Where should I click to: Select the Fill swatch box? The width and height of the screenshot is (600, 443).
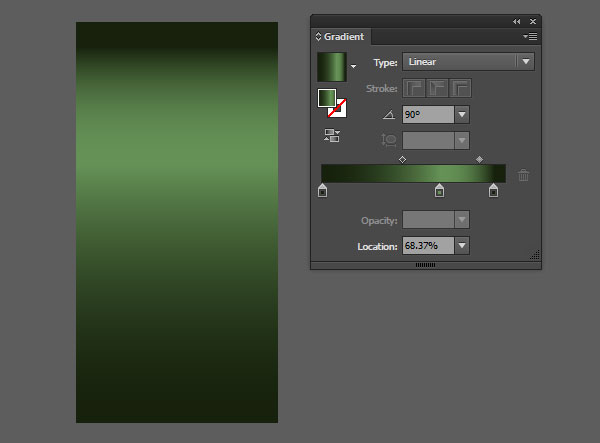pyautogui.click(x=326, y=98)
